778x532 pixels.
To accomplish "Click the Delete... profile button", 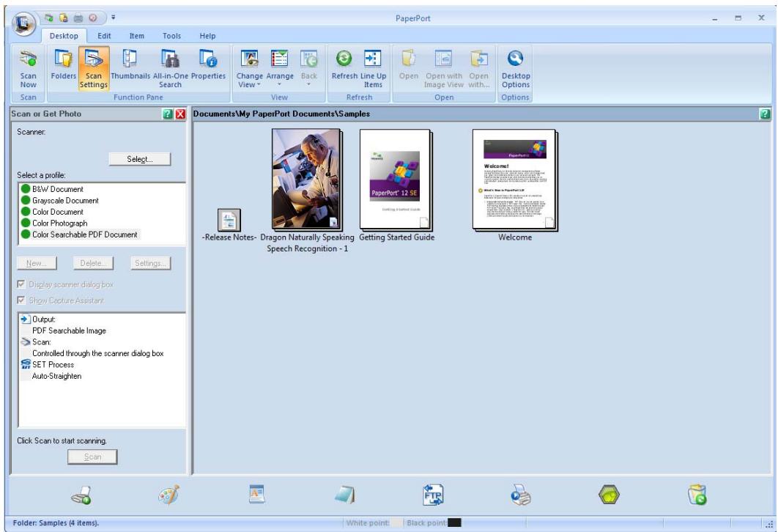I will pos(93,263).
